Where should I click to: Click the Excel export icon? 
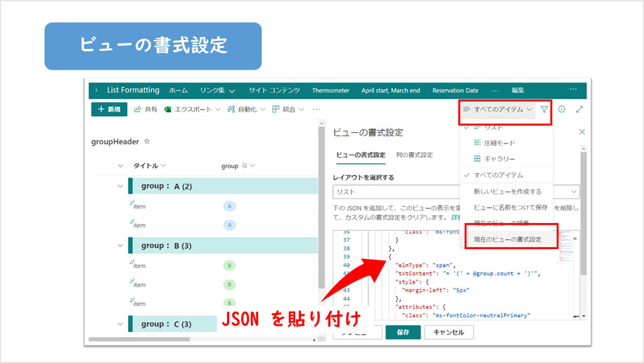tap(167, 109)
